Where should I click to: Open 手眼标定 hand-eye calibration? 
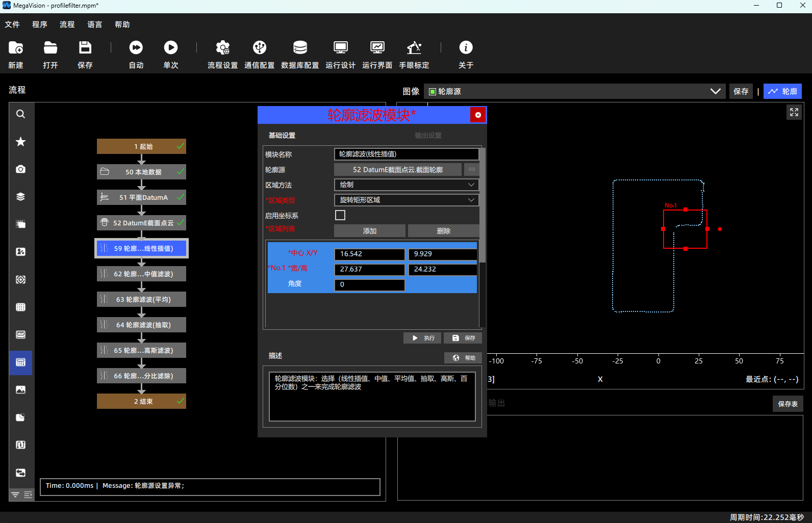pyautogui.click(x=414, y=48)
